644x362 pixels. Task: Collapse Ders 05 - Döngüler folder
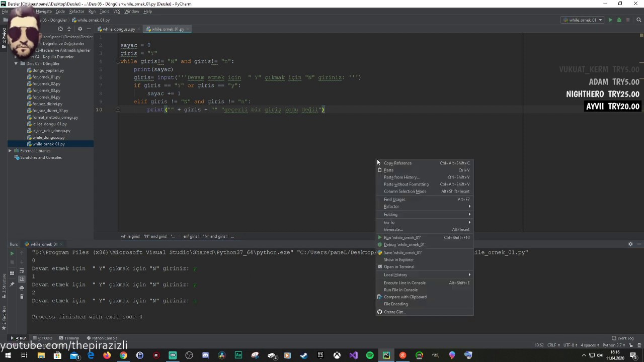pyautogui.click(x=16, y=64)
